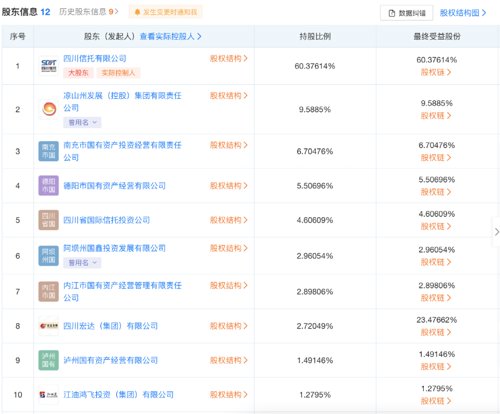This screenshot has width=500, height=414.
Task: Expand 曾用名 dropdown under 凉山州发展
Action: coord(82,122)
